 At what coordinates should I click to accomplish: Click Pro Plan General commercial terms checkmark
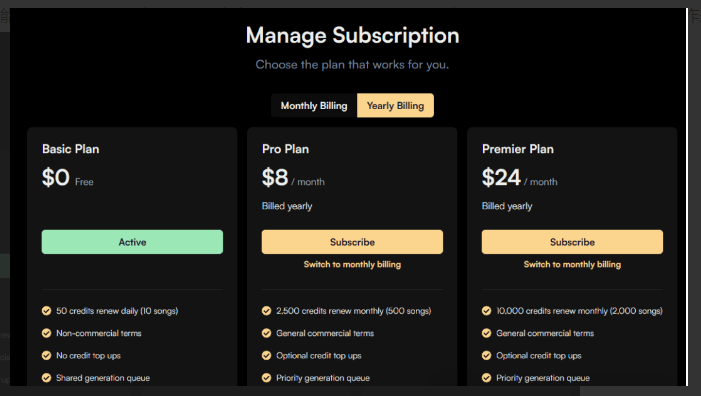pos(266,333)
